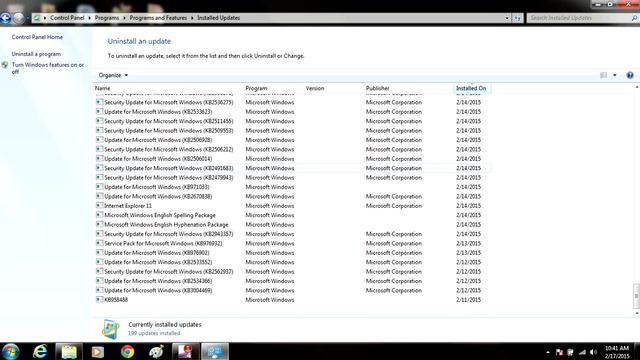
Task: Open Paint from the taskbar
Action: [x=157, y=351]
